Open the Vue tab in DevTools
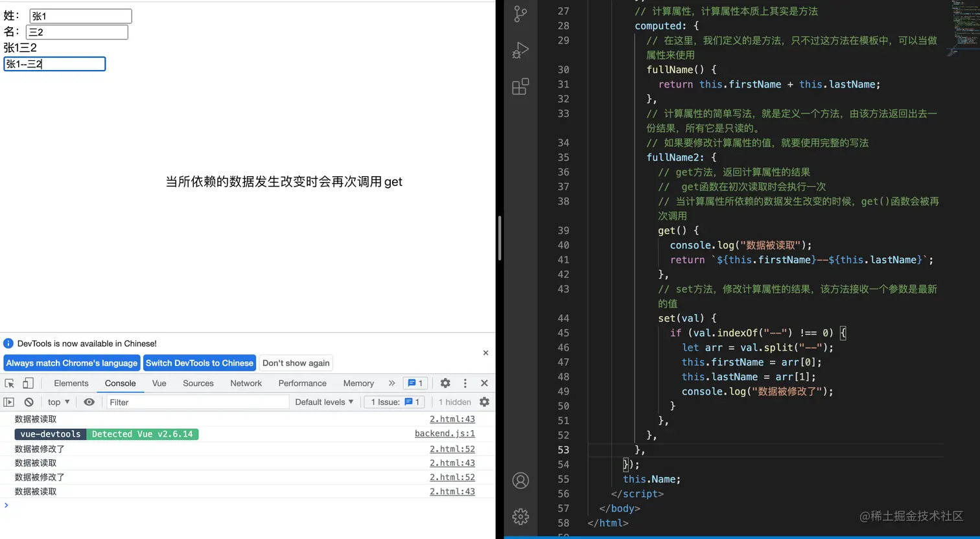This screenshot has height=539, width=980. (x=159, y=384)
